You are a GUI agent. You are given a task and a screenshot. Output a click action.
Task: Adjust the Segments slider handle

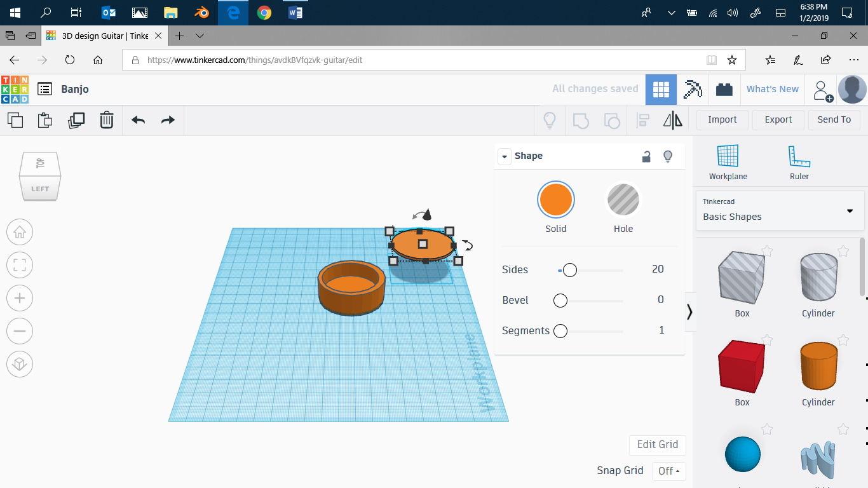click(560, 331)
